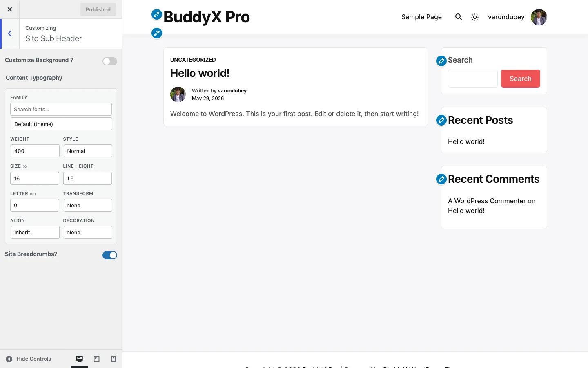Click the Line Height input field
The width and height of the screenshot is (588, 368).
point(87,178)
